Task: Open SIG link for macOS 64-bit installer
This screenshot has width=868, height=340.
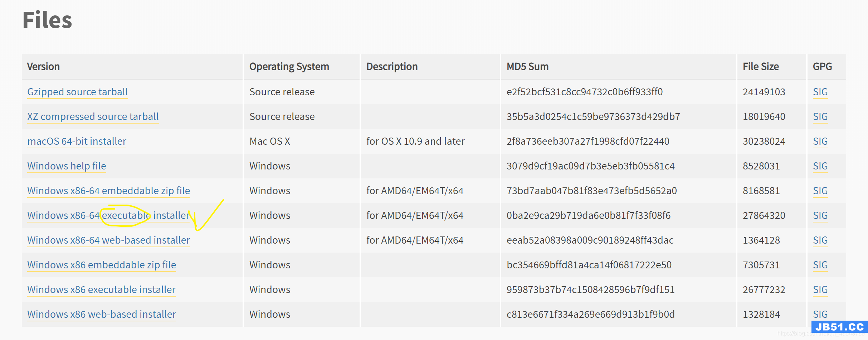Action: pyautogui.click(x=820, y=142)
